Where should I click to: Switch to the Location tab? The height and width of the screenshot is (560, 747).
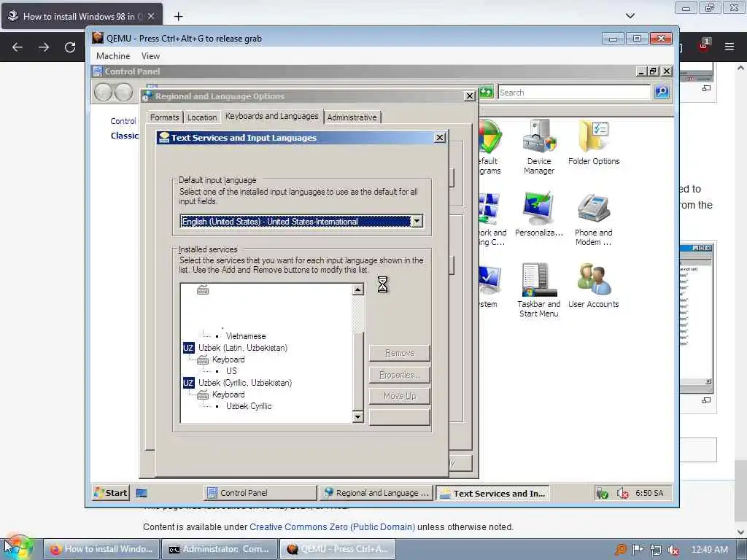(x=202, y=117)
